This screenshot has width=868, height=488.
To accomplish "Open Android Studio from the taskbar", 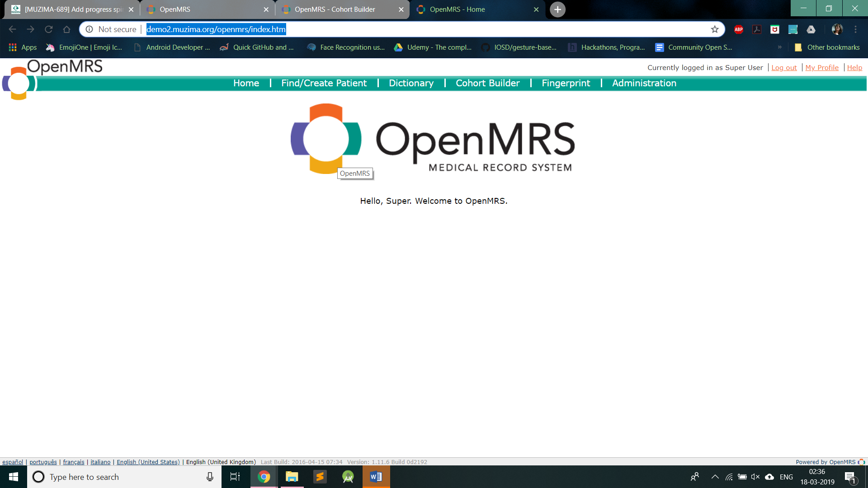I will coord(348,477).
